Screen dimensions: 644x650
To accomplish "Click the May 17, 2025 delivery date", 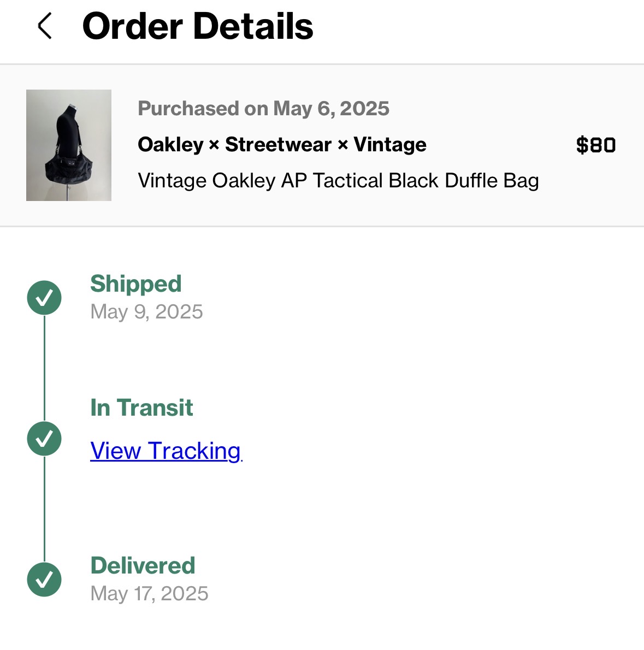I will coord(149,594).
